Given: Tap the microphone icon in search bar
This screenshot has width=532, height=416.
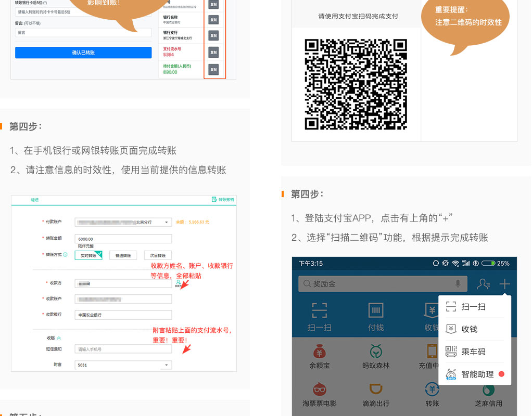Looking at the screenshot, I should coord(458,284).
